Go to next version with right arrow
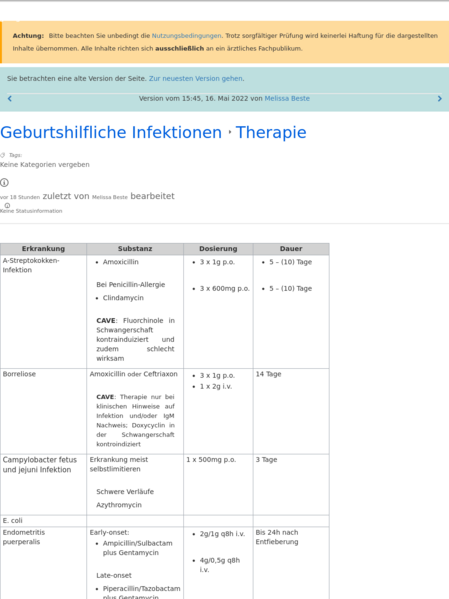Viewport: 449px width, 599px height. (x=439, y=99)
